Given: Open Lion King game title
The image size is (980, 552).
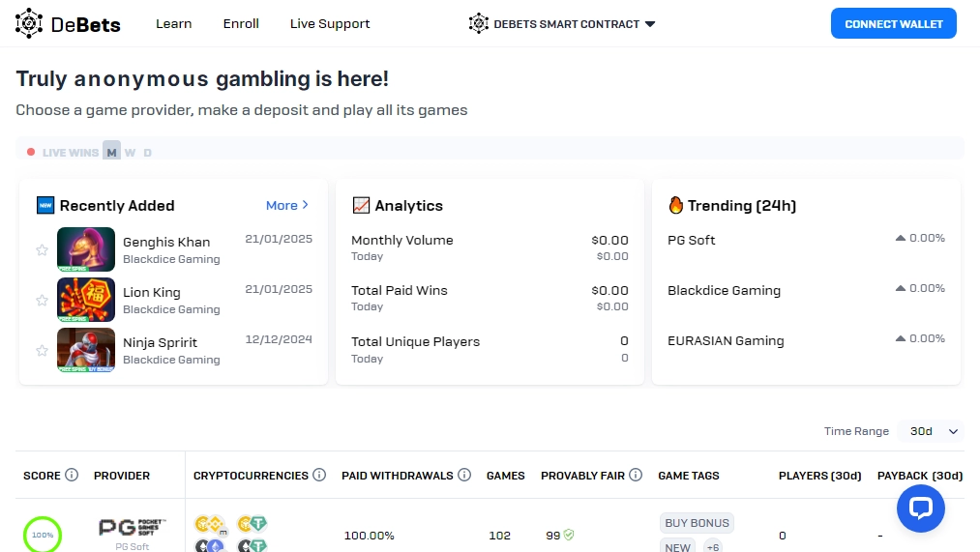Looking at the screenshot, I should [152, 292].
